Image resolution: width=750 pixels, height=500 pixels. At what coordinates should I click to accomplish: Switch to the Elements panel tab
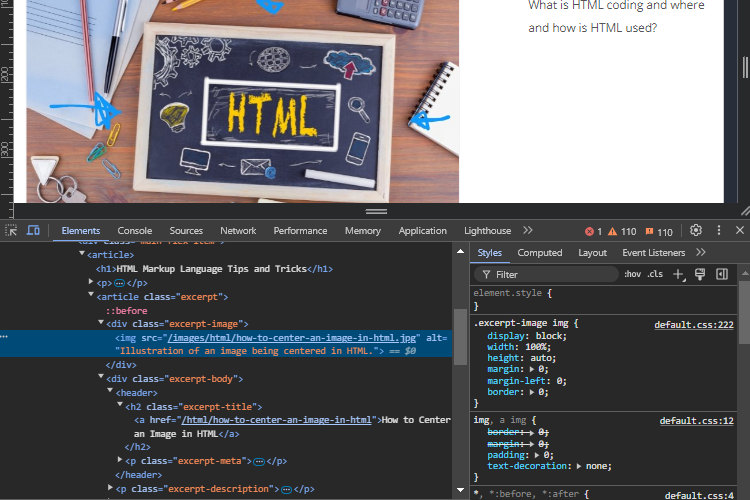80,231
